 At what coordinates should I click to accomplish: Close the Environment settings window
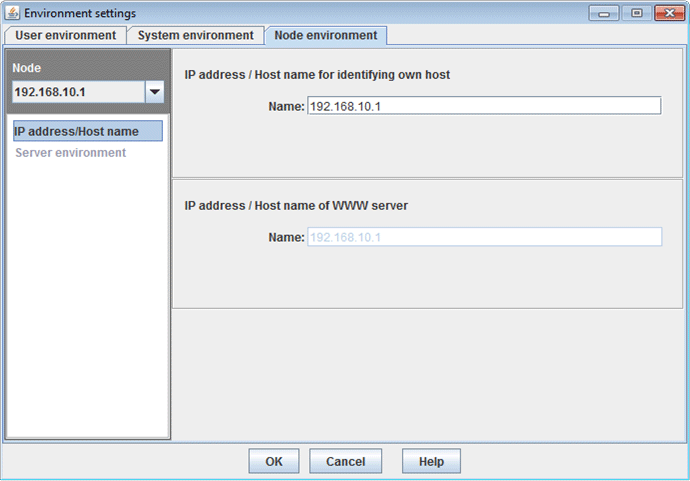click(x=669, y=13)
